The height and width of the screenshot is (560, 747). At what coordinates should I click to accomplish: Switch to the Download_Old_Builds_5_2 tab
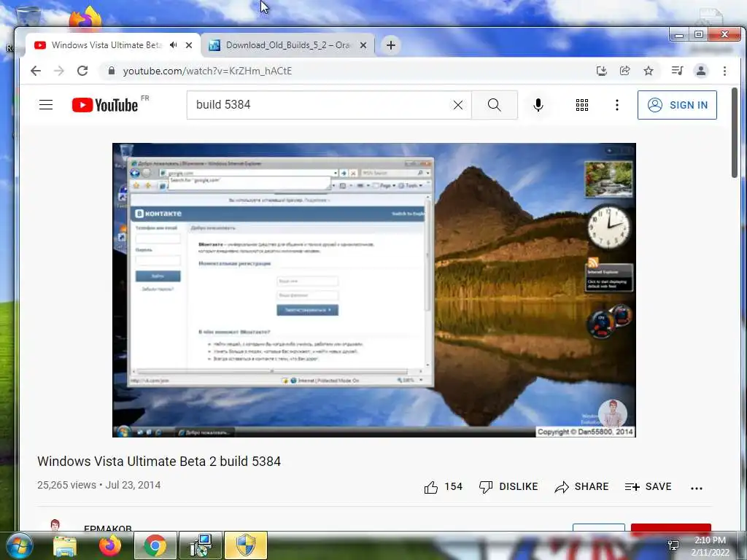pos(287,45)
